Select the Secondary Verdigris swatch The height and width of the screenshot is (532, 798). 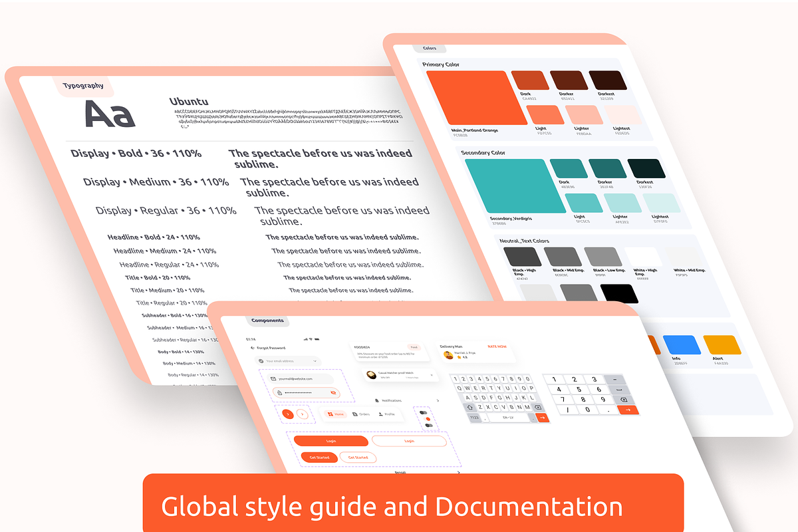click(515, 186)
